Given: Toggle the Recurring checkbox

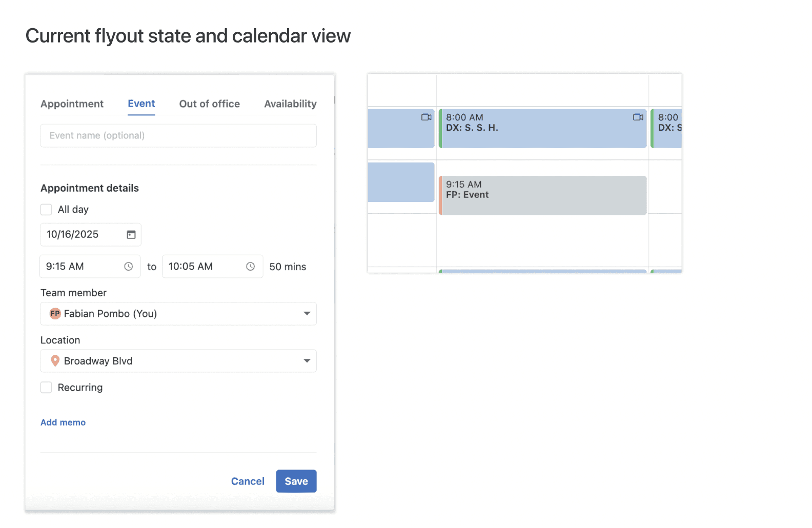Looking at the screenshot, I should point(46,388).
